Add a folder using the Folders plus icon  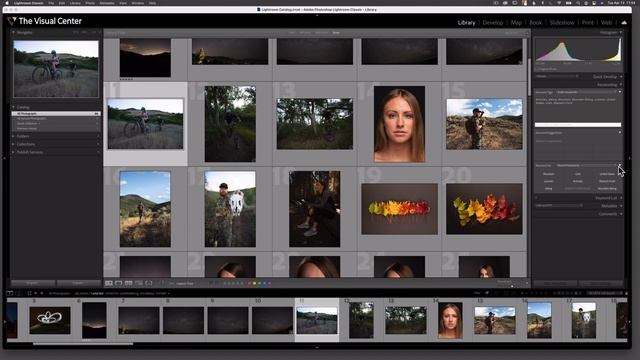click(98, 136)
